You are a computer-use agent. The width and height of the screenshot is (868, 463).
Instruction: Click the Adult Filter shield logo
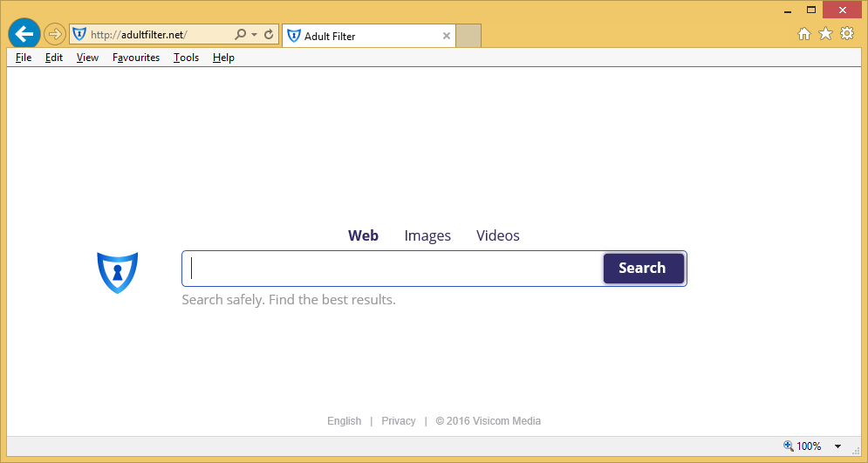(118, 271)
